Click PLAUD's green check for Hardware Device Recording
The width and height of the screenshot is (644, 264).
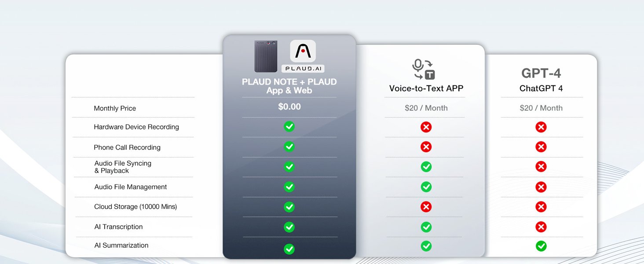[289, 127]
